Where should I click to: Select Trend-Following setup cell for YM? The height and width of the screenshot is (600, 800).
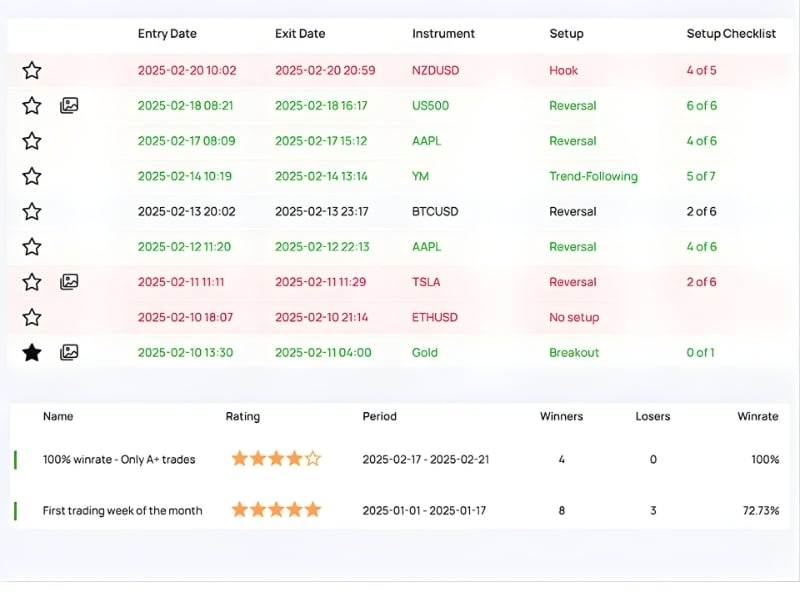[x=593, y=177]
